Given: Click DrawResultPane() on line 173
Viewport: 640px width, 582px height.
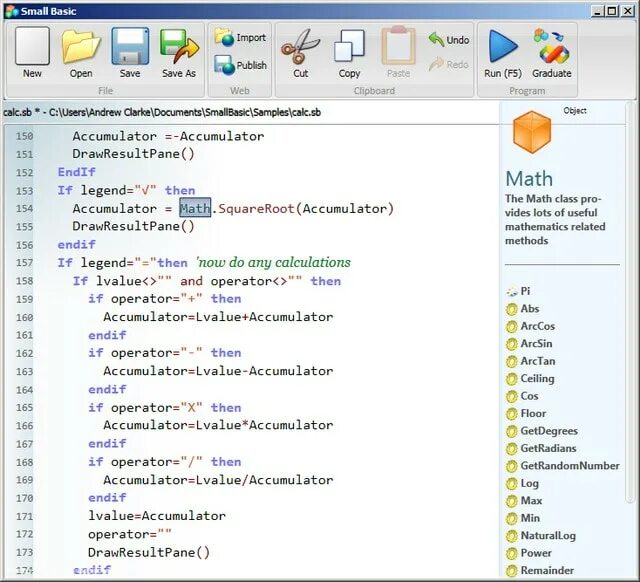Looking at the screenshot, I should pos(149,553).
